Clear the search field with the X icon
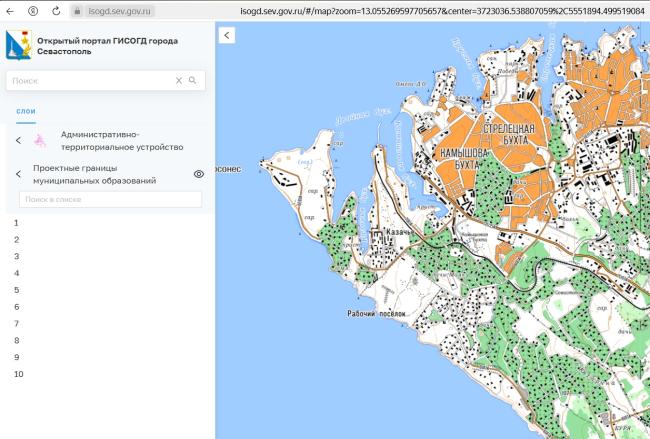This screenshot has height=439, width=650. coord(179,80)
